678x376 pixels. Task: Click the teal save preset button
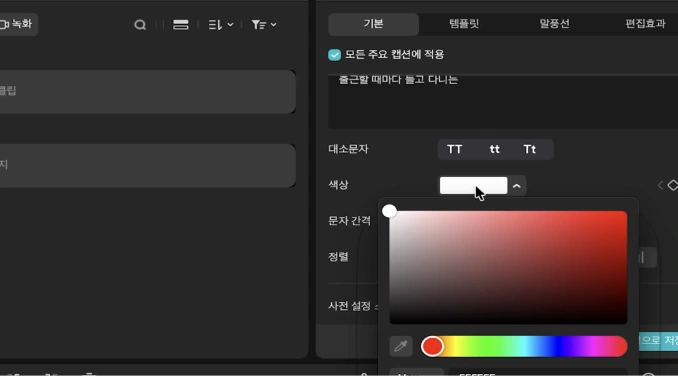[x=658, y=341]
